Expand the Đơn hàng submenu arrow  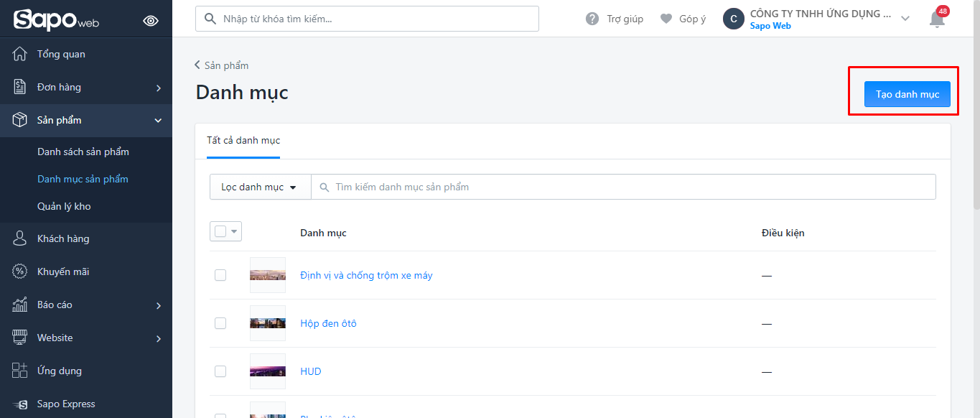159,88
